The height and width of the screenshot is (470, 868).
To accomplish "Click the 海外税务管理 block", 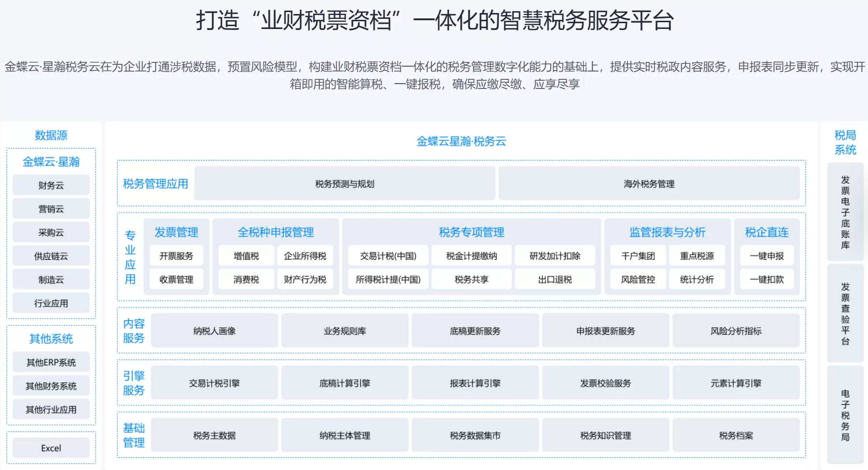I will [x=649, y=184].
